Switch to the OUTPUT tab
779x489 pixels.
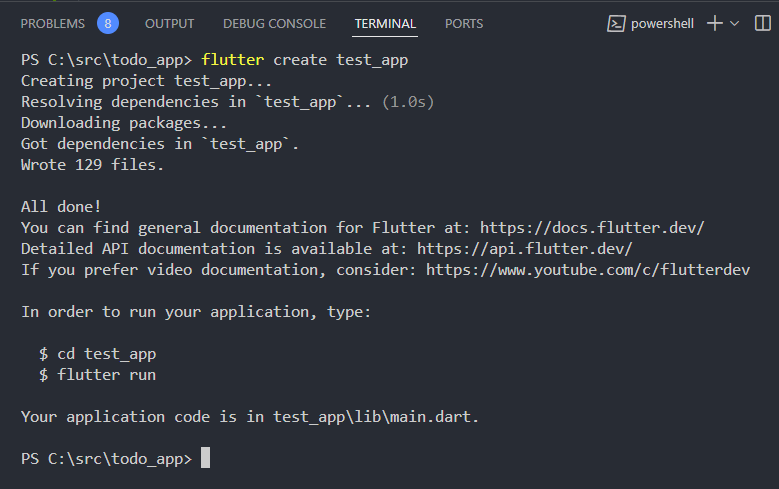click(x=169, y=23)
